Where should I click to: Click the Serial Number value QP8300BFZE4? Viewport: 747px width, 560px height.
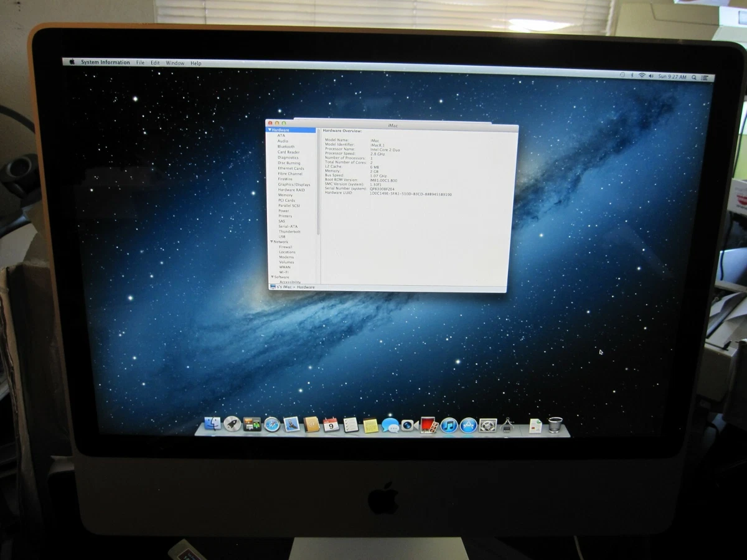coord(382,189)
